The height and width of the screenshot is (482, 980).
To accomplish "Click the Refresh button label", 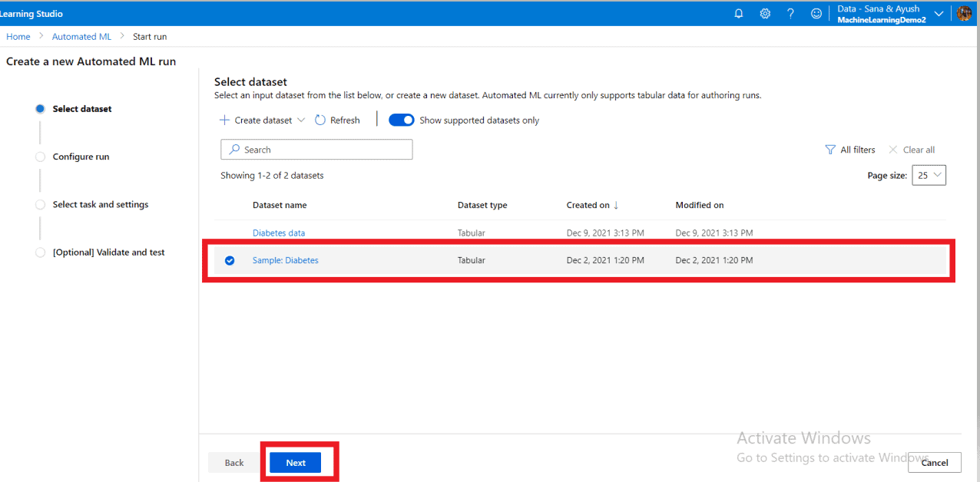I will coord(345,121).
